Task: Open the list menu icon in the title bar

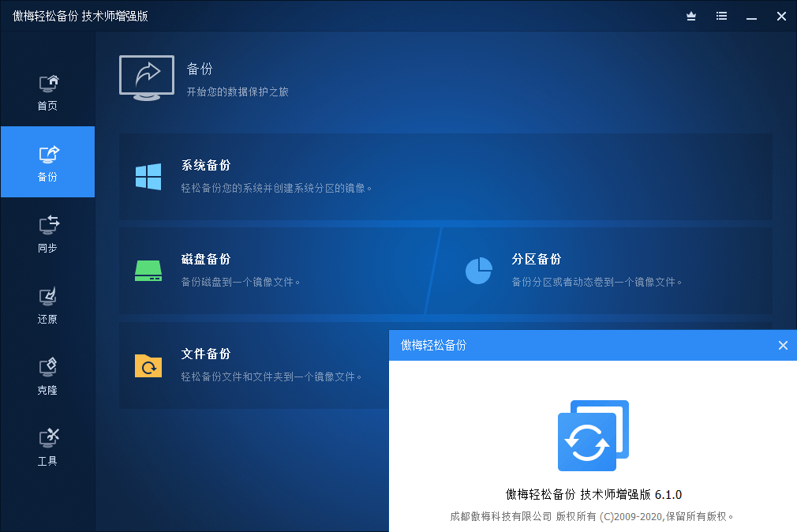Action: pyautogui.click(x=720, y=16)
